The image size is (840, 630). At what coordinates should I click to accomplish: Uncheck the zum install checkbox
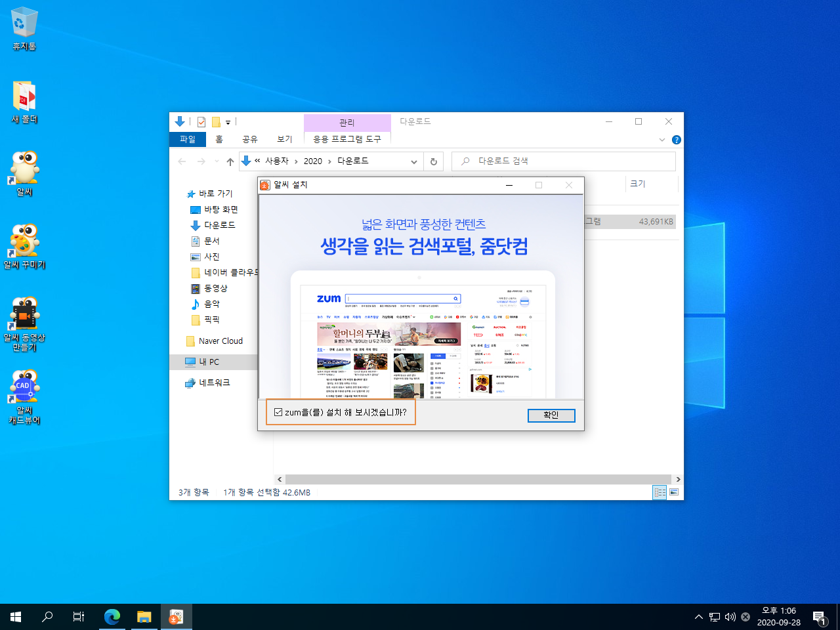278,412
